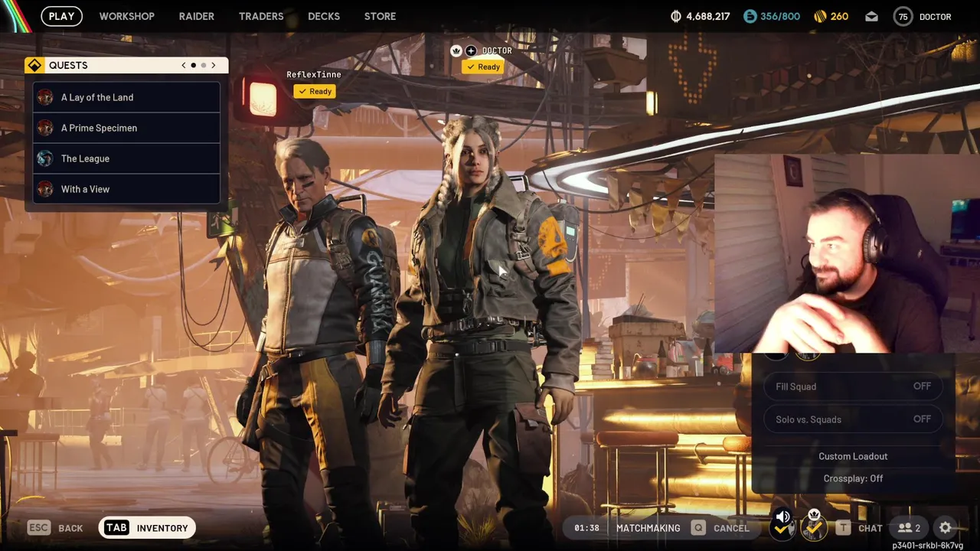Click the squad leader crown icon above DOCTOR

click(456, 51)
